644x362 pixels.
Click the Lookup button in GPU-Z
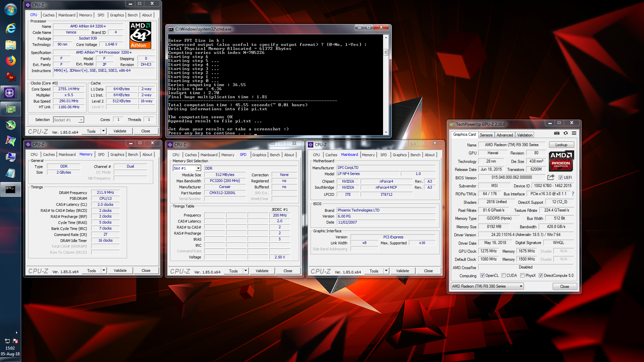pyautogui.click(x=561, y=145)
